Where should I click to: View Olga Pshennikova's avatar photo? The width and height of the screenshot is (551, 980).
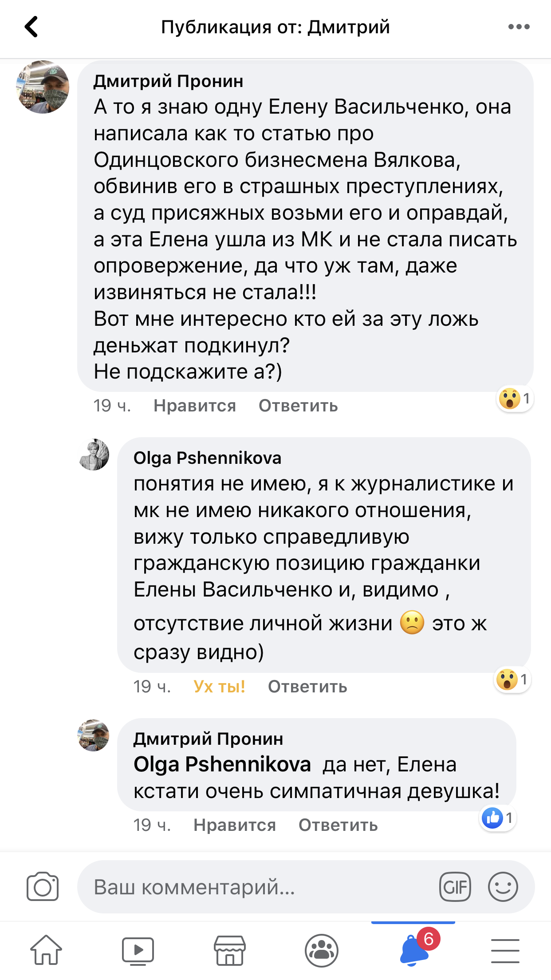tap(94, 454)
